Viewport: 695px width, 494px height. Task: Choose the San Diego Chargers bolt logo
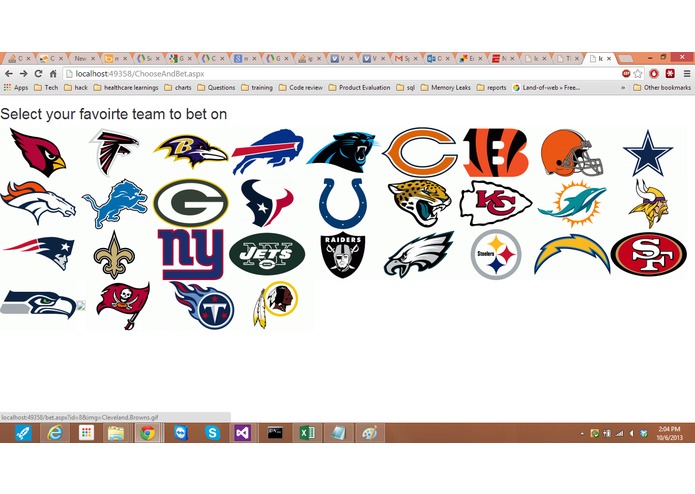tap(572, 254)
